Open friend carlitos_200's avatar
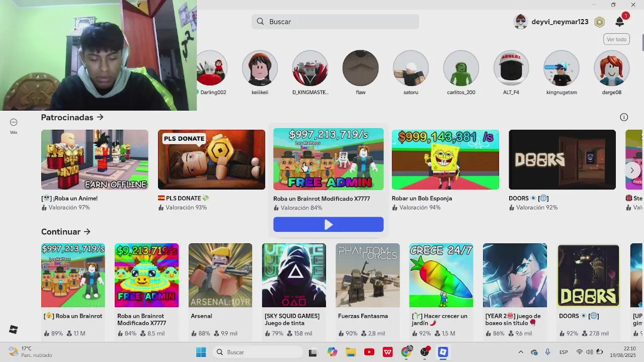Image resolution: width=644 pixels, height=362 pixels. pos(461,68)
